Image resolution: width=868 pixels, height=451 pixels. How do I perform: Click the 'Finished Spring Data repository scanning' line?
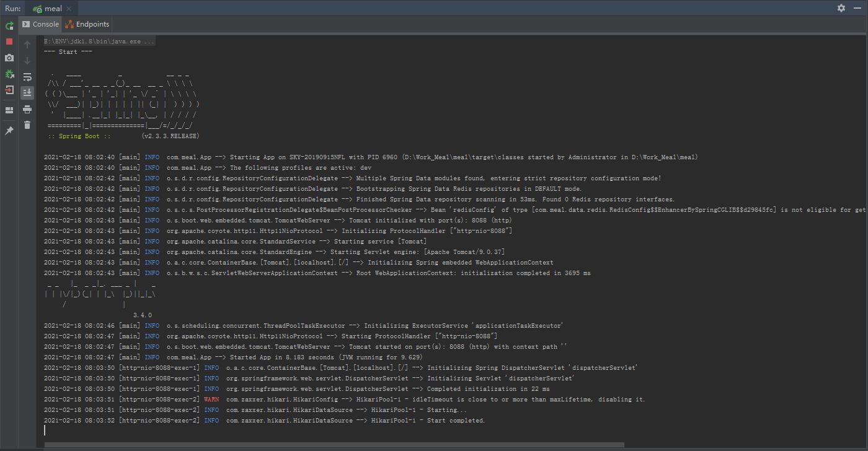click(x=359, y=199)
